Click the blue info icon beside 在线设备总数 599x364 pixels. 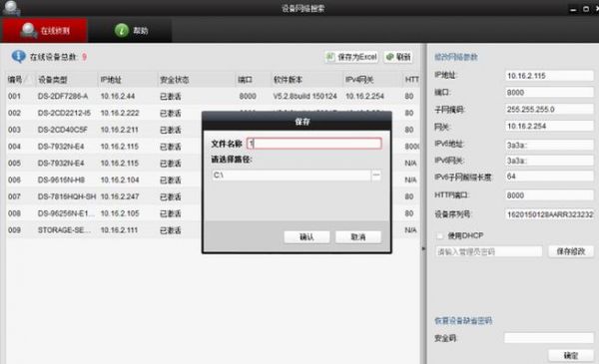coord(18,57)
